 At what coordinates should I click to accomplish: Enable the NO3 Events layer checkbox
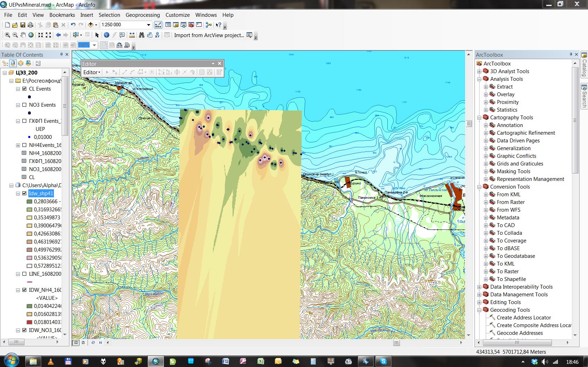coord(25,105)
